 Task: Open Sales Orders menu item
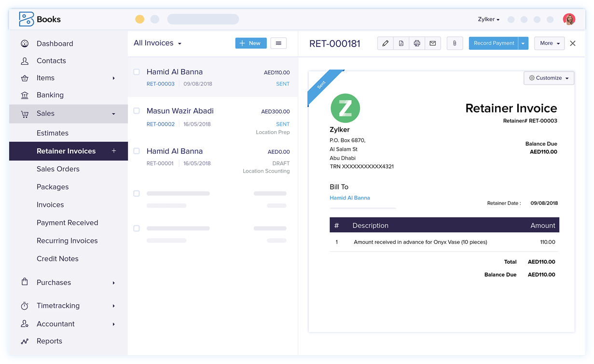click(58, 169)
